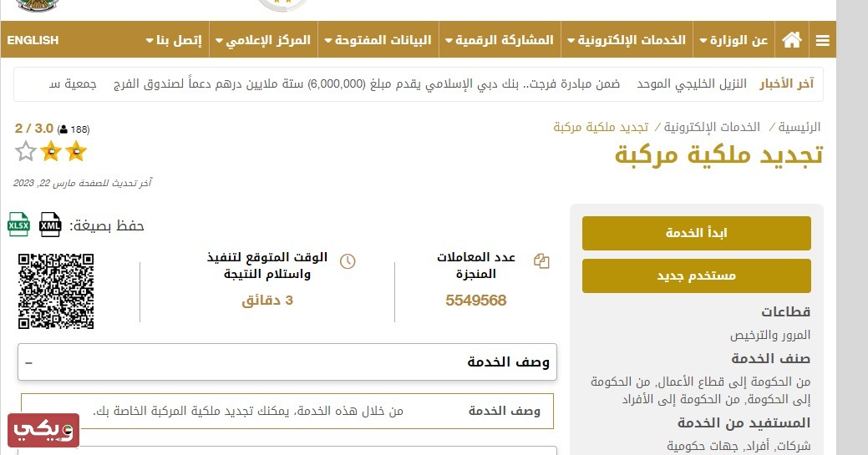868x455 pixels.
Task: Open the البيانات المفتوحة menu
Action: tap(378, 40)
